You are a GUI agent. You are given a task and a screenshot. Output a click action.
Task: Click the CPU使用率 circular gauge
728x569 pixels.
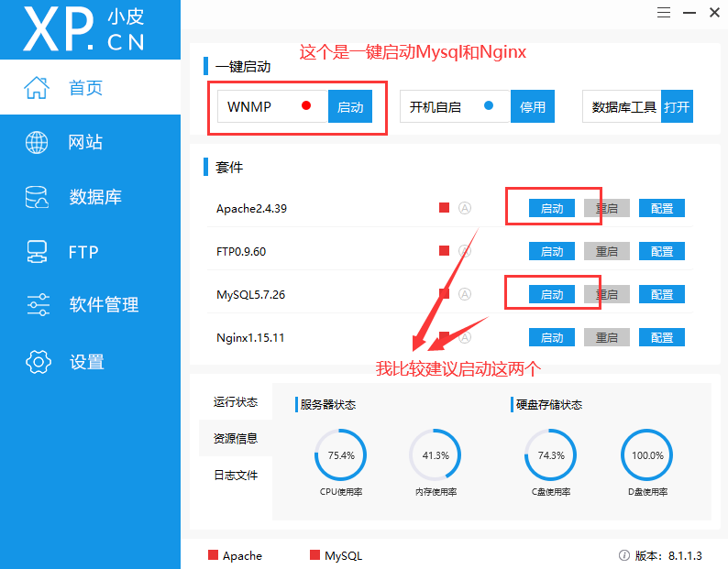(340, 455)
